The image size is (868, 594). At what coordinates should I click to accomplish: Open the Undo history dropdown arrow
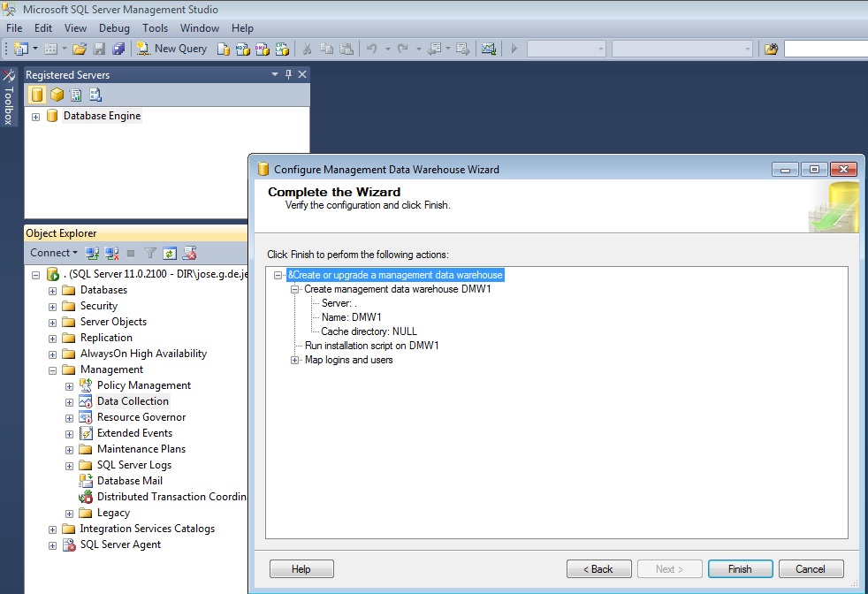click(x=387, y=49)
